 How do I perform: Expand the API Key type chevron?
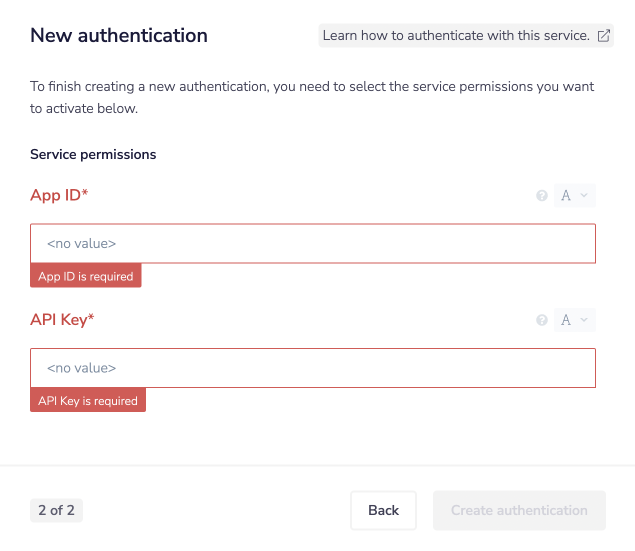[x=585, y=321]
